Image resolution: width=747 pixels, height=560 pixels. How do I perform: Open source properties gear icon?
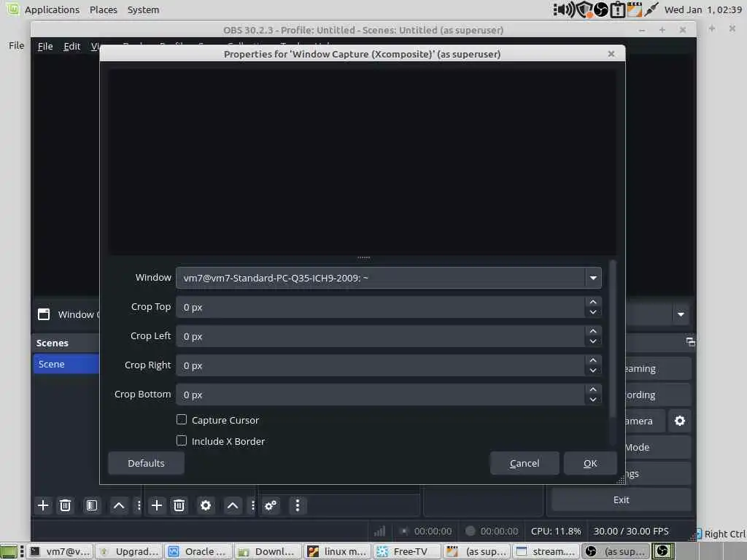pos(205,505)
